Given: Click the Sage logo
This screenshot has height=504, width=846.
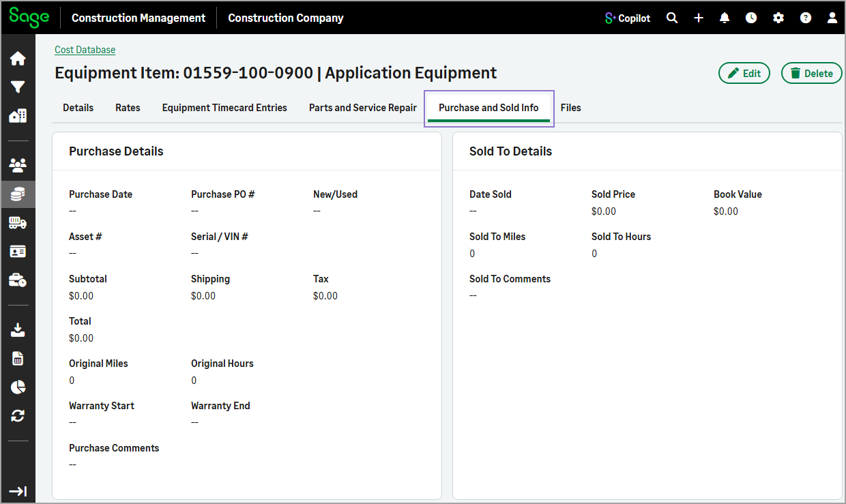Looking at the screenshot, I should click(x=29, y=18).
